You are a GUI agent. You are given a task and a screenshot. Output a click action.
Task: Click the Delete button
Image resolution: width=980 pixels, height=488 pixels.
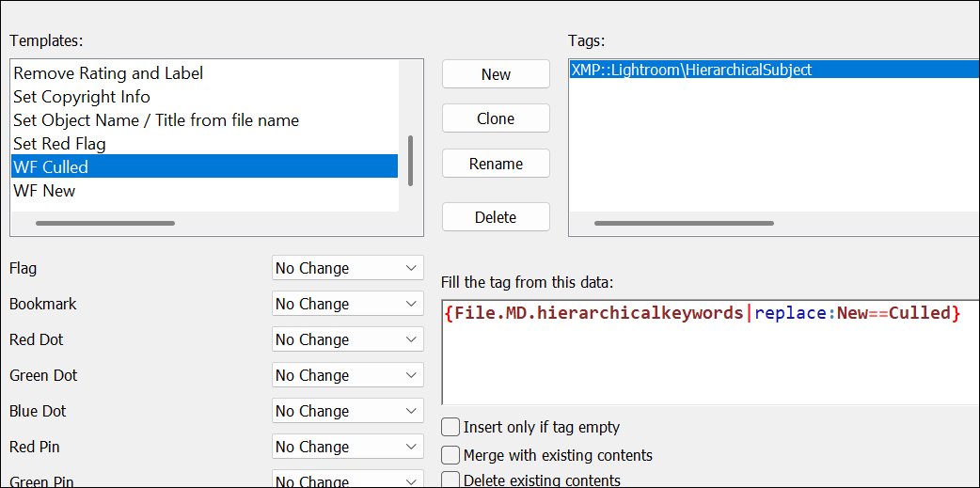click(496, 217)
